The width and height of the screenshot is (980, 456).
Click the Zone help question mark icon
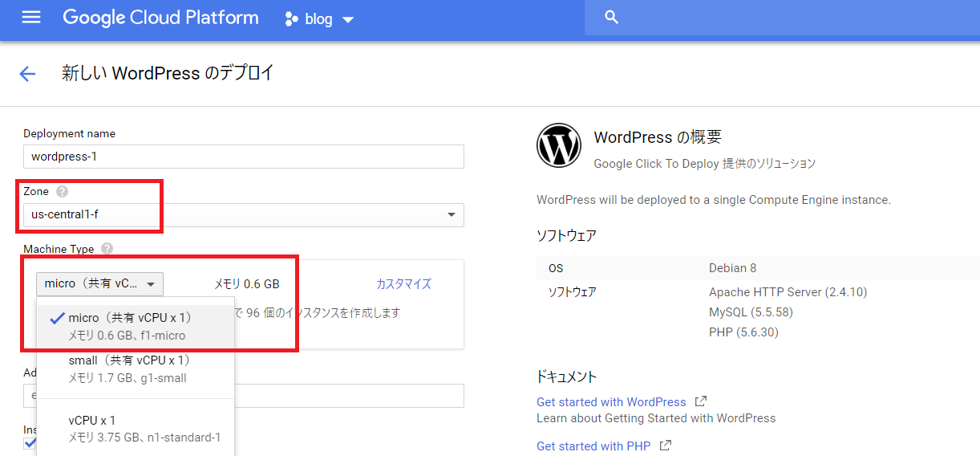tap(63, 192)
